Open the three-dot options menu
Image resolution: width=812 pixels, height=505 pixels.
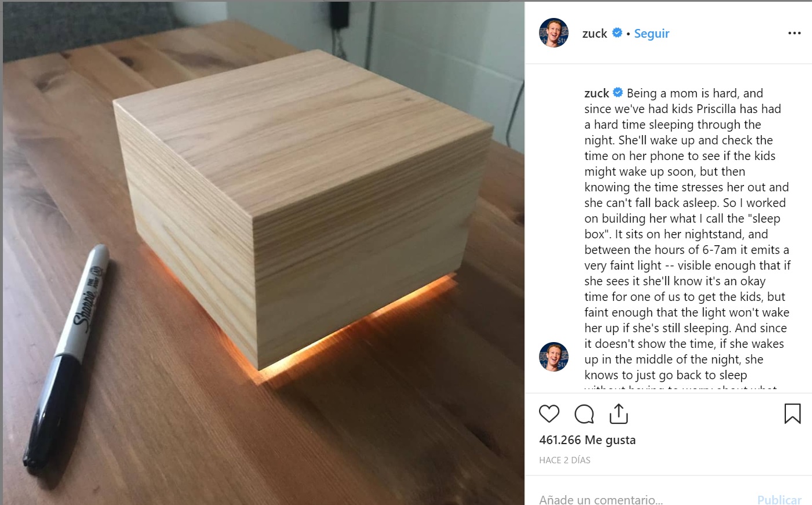pos(794,33)
